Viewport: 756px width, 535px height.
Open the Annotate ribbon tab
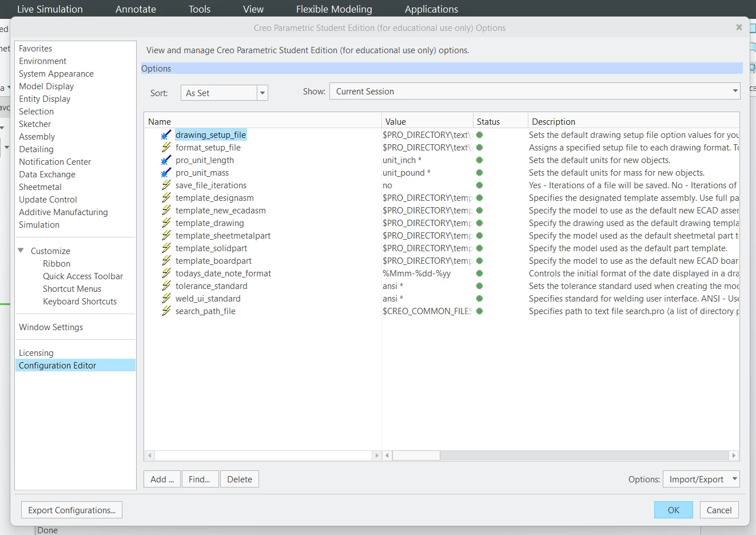pyautogui.click(x=136, y=9)
